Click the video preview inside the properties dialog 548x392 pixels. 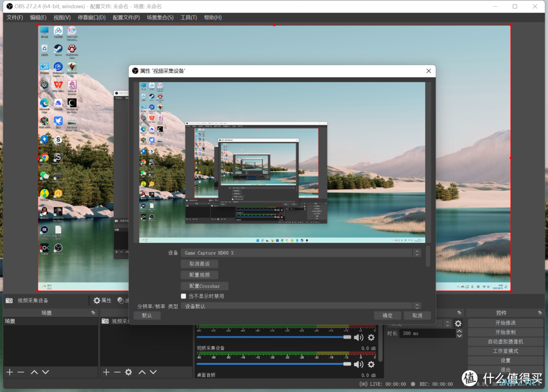click(282, 162)
